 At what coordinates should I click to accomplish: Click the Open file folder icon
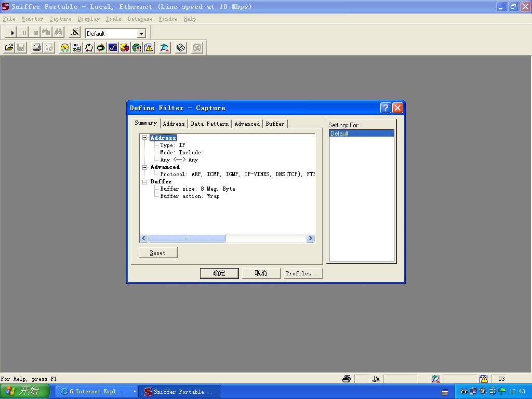[9, 48]
